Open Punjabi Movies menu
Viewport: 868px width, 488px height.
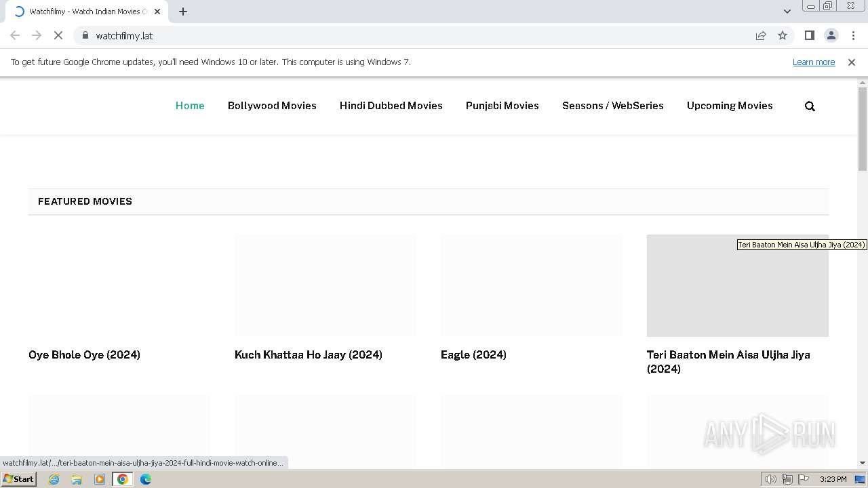(502, 106)
